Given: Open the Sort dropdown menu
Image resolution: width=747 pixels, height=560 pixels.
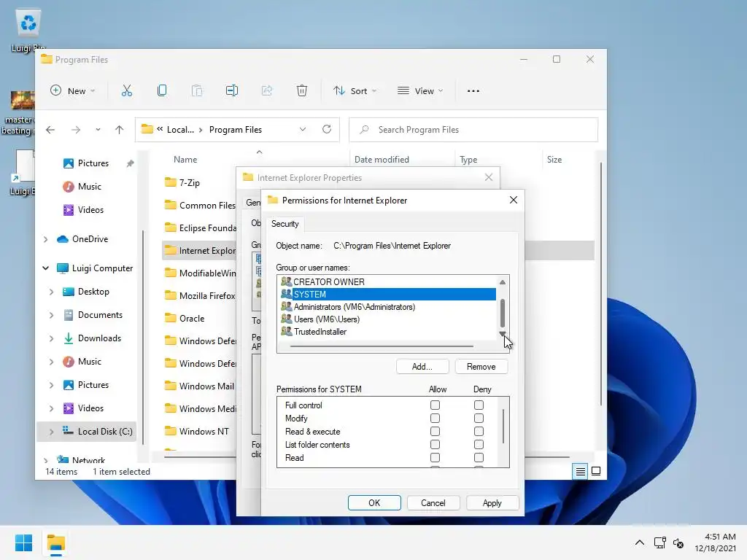Looking at the screenshot, I should coord(355,90).
